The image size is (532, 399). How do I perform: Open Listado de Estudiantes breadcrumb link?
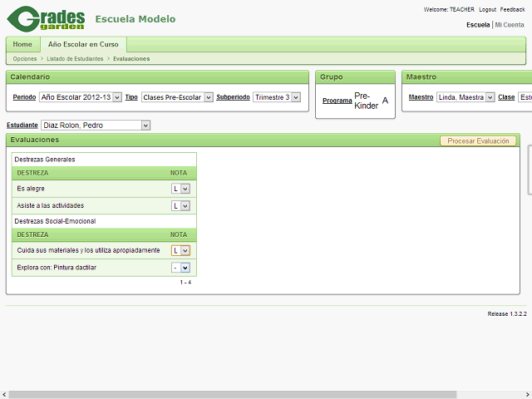point(75,59)
